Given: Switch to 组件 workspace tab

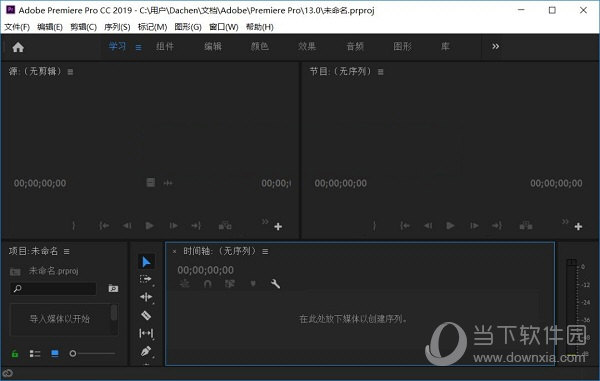Looking at the screenshot, I should [x=165, y=47].
